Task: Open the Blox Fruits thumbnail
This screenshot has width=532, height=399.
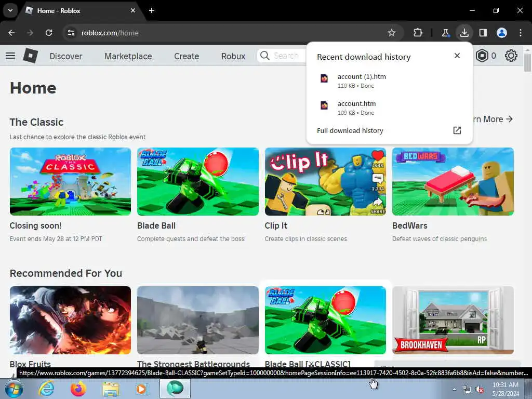Action: click(70, 320)
